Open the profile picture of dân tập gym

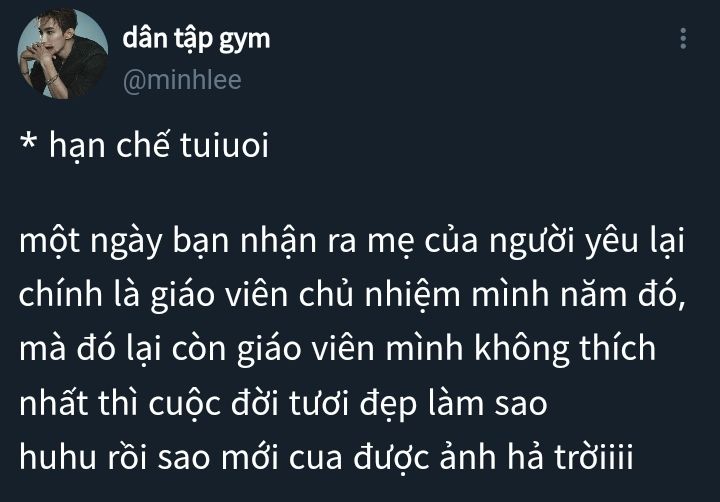[63, 54]
